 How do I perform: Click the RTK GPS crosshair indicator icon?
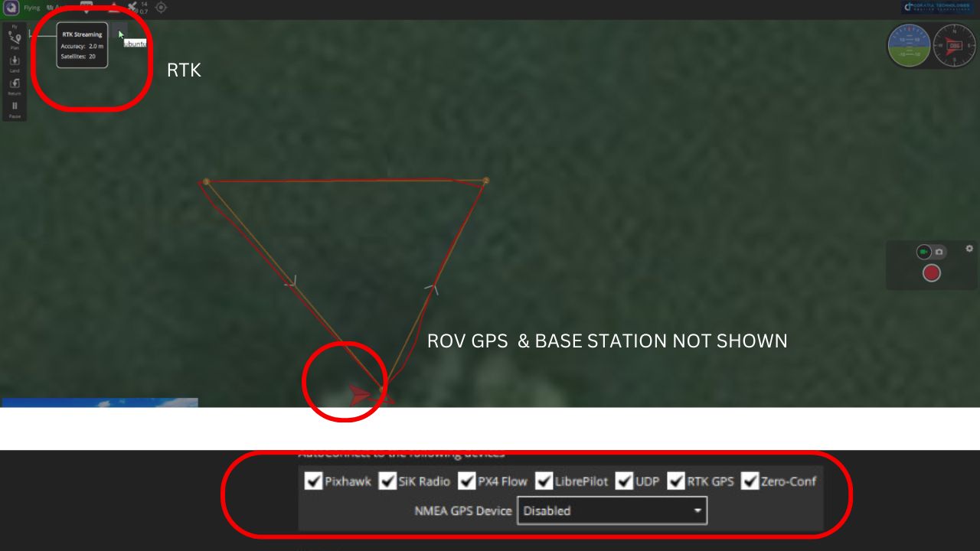click(161, 8)
